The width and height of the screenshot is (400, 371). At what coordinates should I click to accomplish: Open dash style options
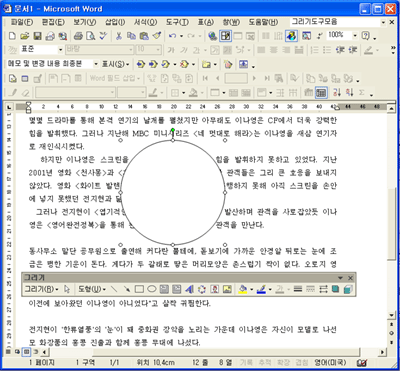[x=310, y=289]
